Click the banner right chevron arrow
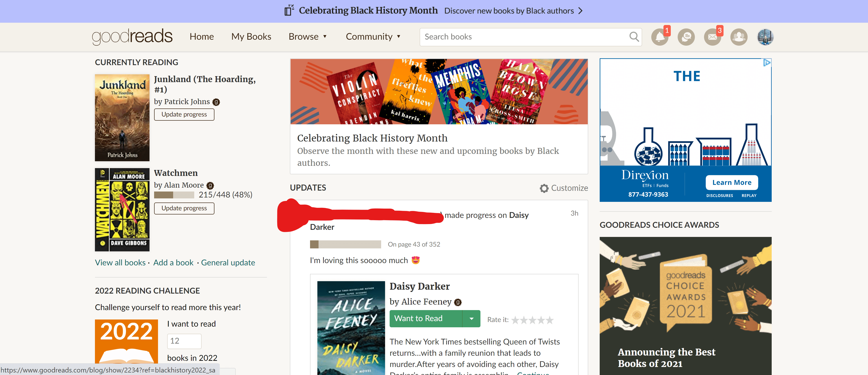868x375 pixels. [x=580, y=11]
